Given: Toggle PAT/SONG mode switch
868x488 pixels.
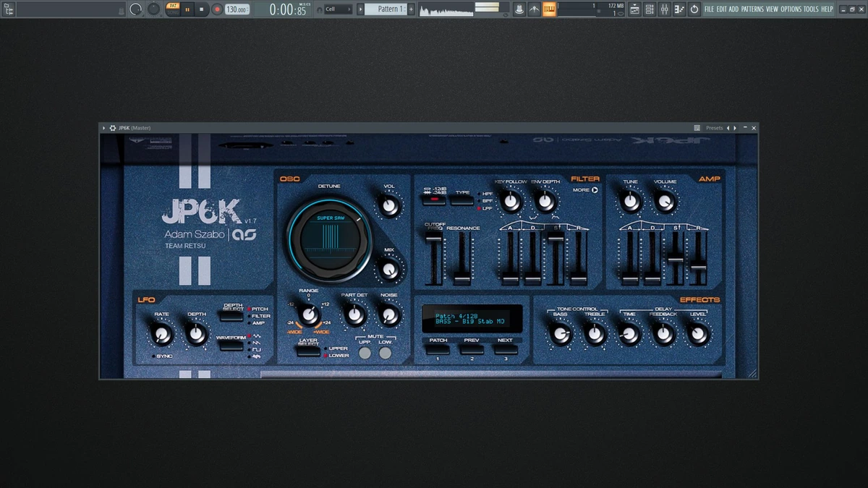Looking at the screenshot, I should click(x=172, y=9).
